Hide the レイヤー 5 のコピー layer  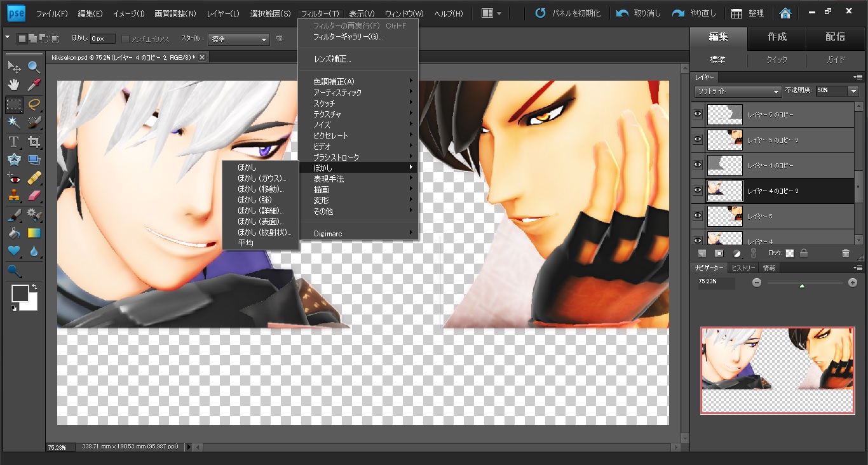[x=698, y=114]
